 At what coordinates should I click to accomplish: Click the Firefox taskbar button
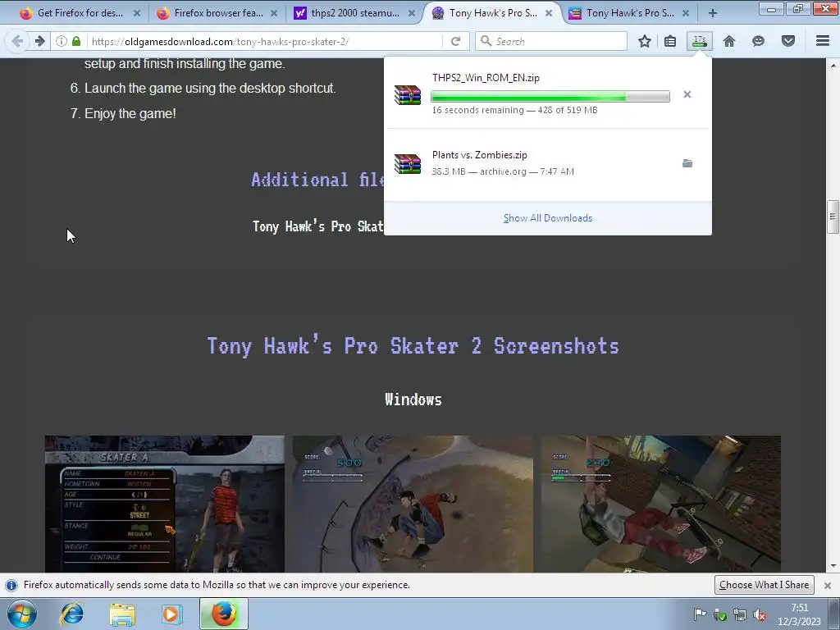click(x=224, y=614)
